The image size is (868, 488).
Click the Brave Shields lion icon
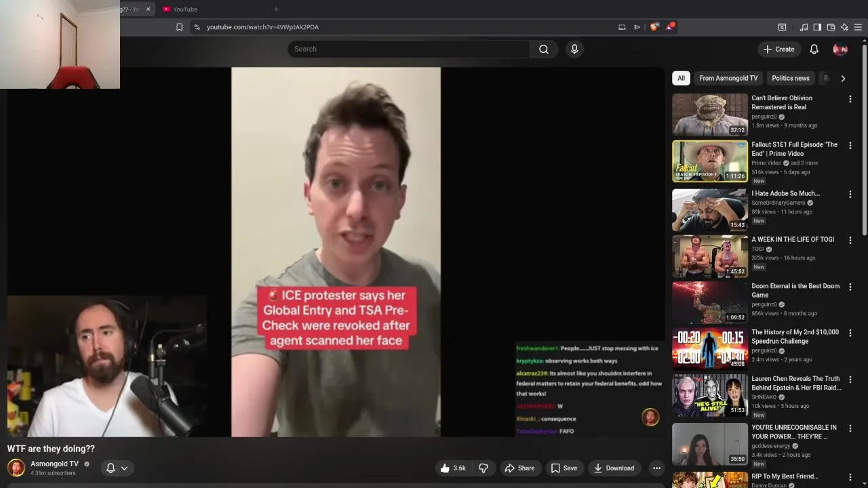tap(654, 26)
